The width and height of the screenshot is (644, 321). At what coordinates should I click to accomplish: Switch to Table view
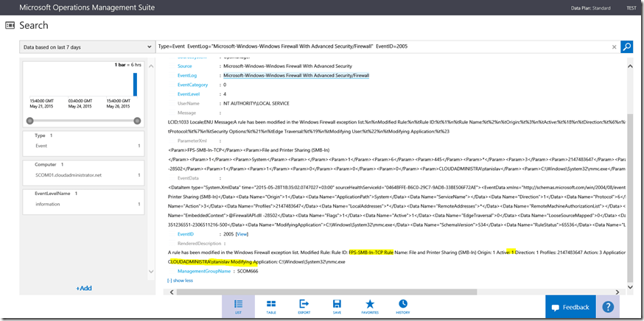tap(271, 306)
